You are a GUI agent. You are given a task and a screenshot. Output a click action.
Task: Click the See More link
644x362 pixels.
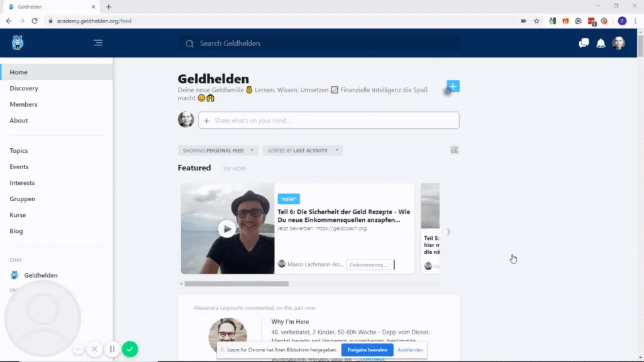coord(235,168)
